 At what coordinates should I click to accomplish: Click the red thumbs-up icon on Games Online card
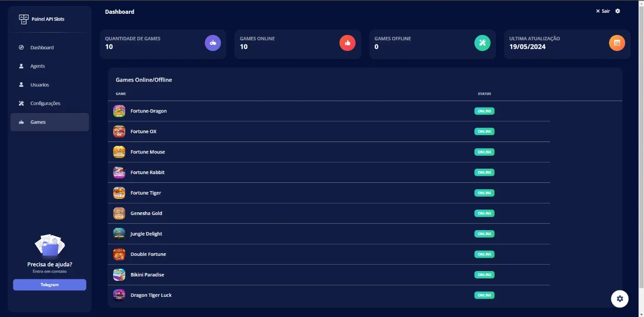pos(348,43)
